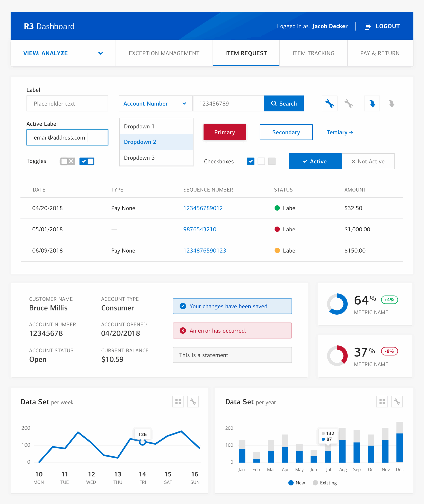Open the Item Tracking tab
The width and height of the screenshot is (424, 504).
pyautogui.click(x=313, y=53)
